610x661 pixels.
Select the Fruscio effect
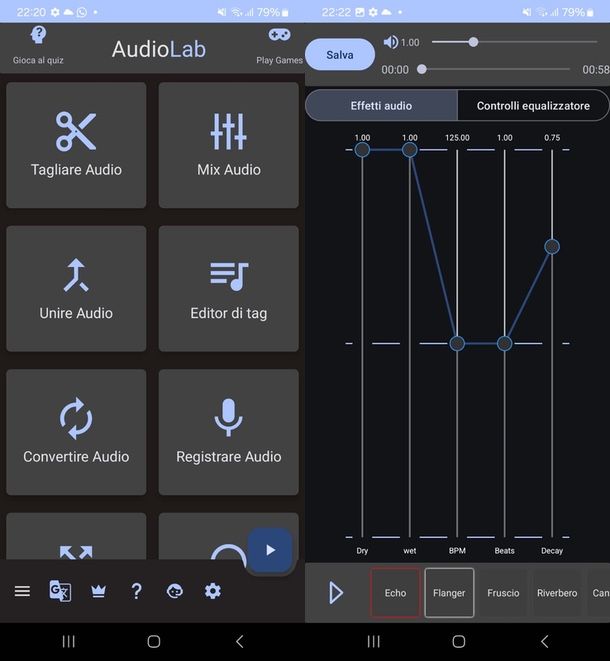click(503, 593)
